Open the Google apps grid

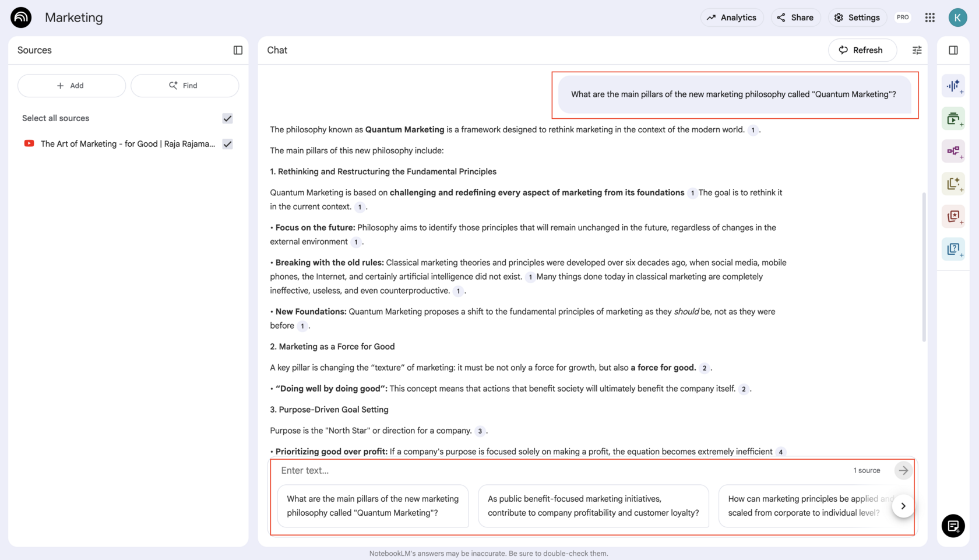(x=930, y=17)
